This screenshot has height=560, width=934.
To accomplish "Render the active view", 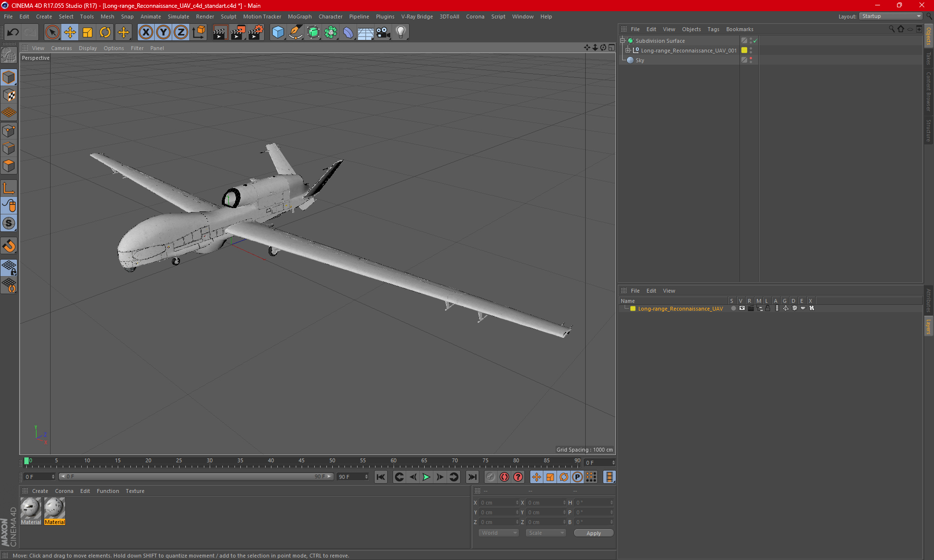I will pos(220,32).
